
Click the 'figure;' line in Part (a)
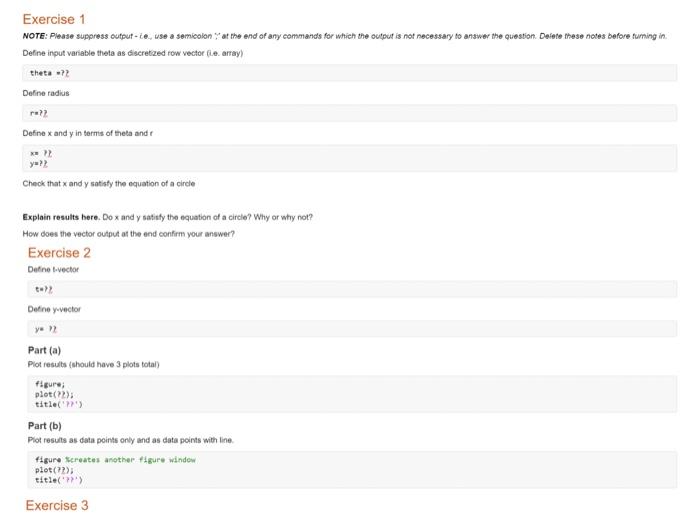(50, 384)
